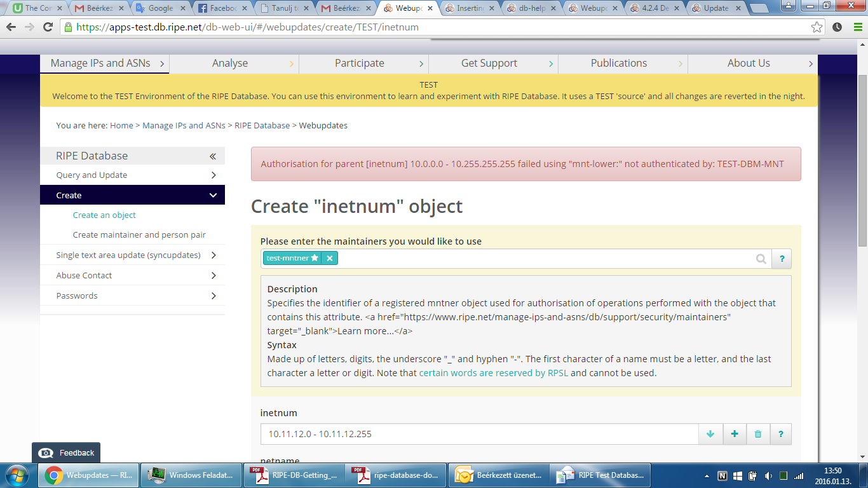This screenshot has height=488, width=868.
Task: Expand Abuse Contact sidebar section
Action: point(132,275)
